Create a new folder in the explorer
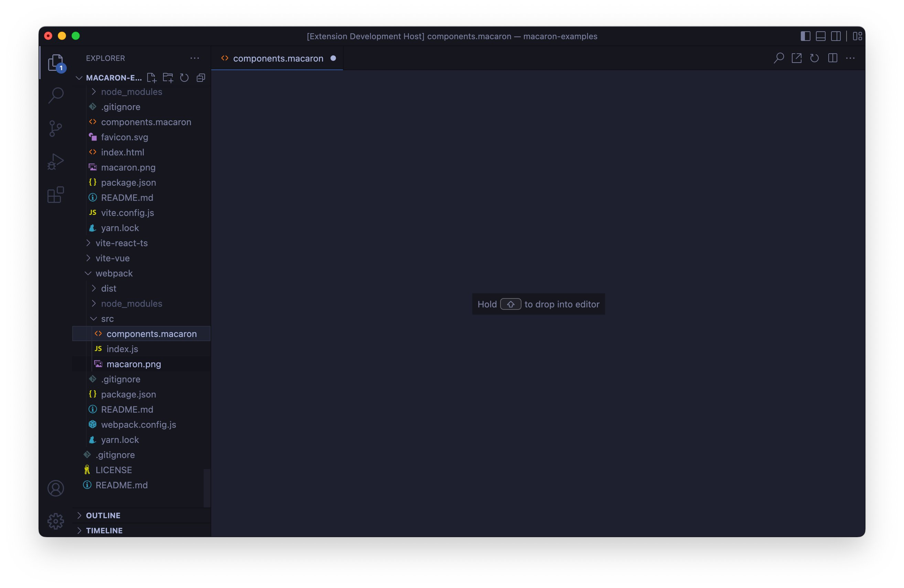This screenshot has width=904, height=588. click(x=168, y=78)
